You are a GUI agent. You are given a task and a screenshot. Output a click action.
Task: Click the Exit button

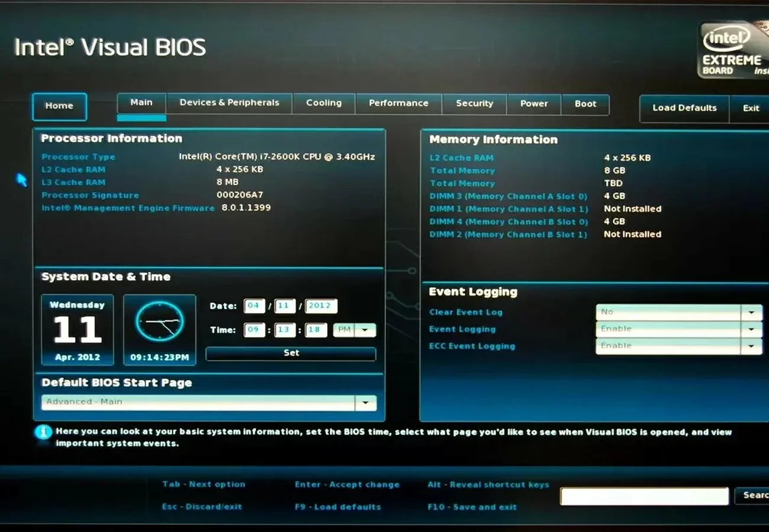pyautogui.click(x=751, y=108)
